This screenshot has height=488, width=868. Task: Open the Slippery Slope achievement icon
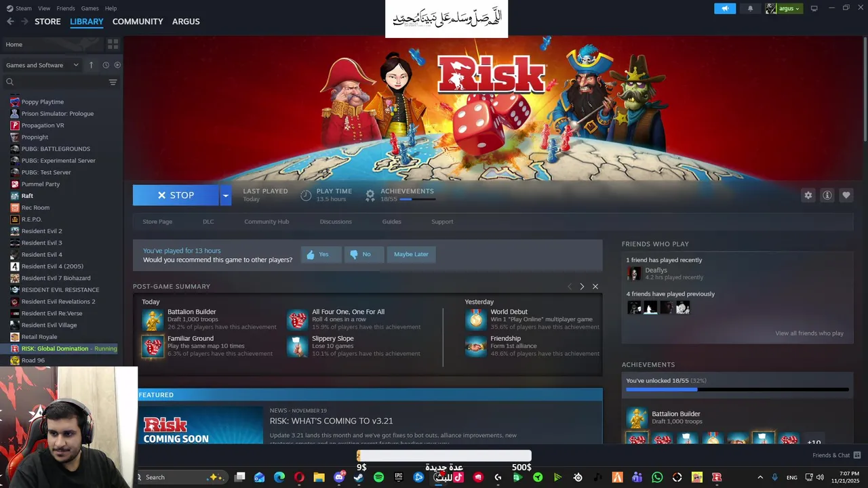click(x=297, y=346)
